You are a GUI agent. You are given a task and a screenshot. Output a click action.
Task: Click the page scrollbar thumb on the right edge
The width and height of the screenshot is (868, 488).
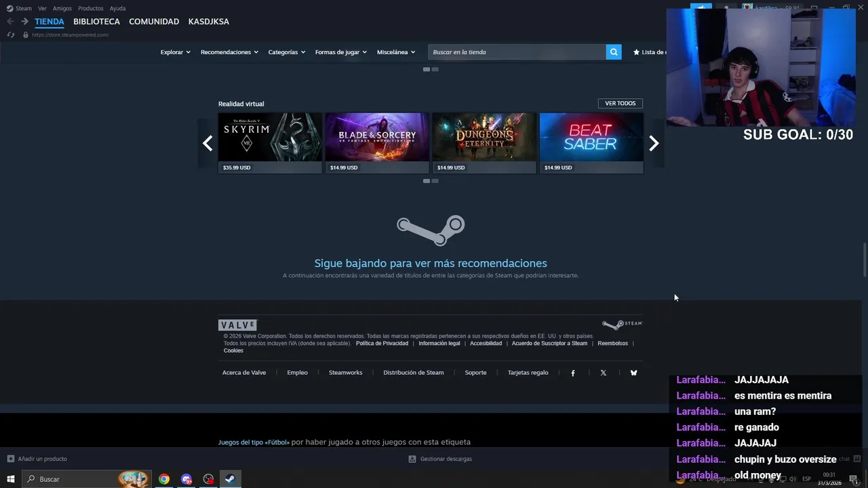click(865, 259)
